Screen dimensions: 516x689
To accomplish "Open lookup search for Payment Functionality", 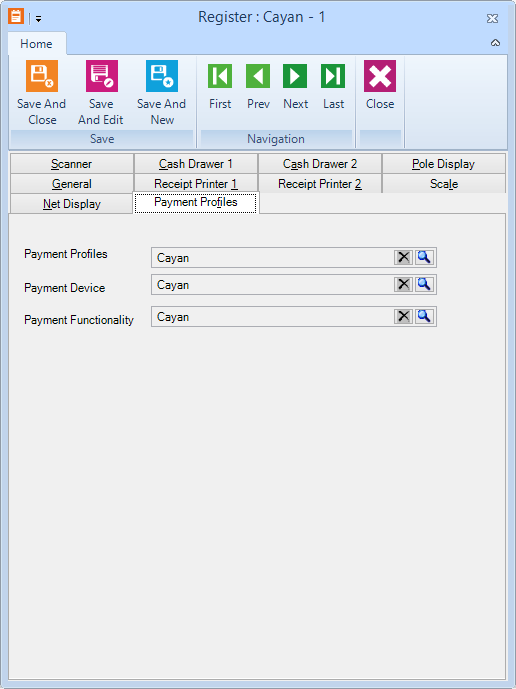I will point(424,316).
